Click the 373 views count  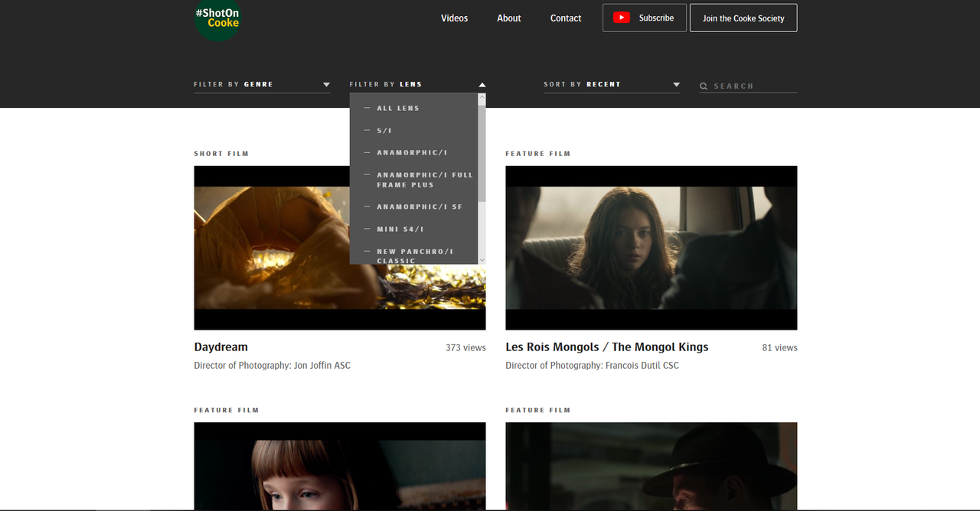click(x=465, y=348)
